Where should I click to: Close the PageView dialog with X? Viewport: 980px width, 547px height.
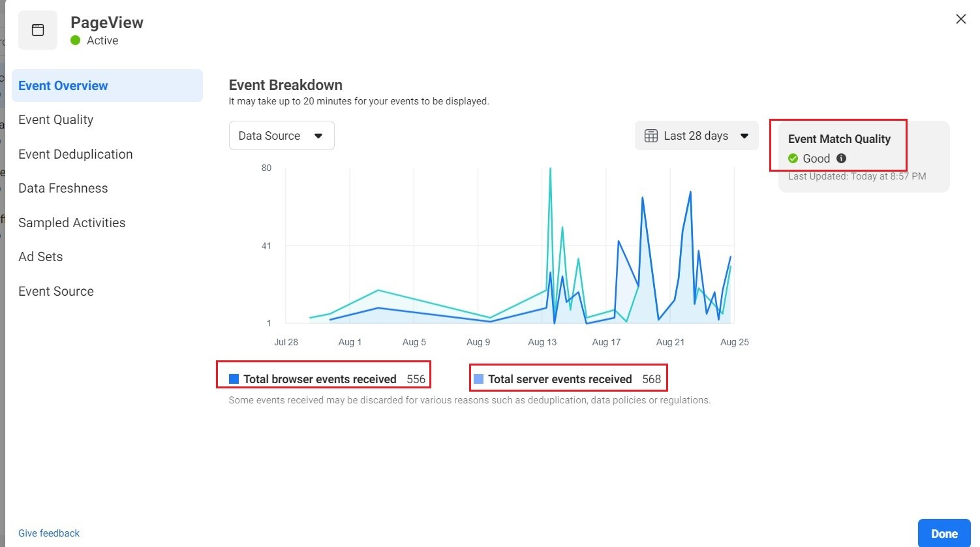tap(960, 19)
